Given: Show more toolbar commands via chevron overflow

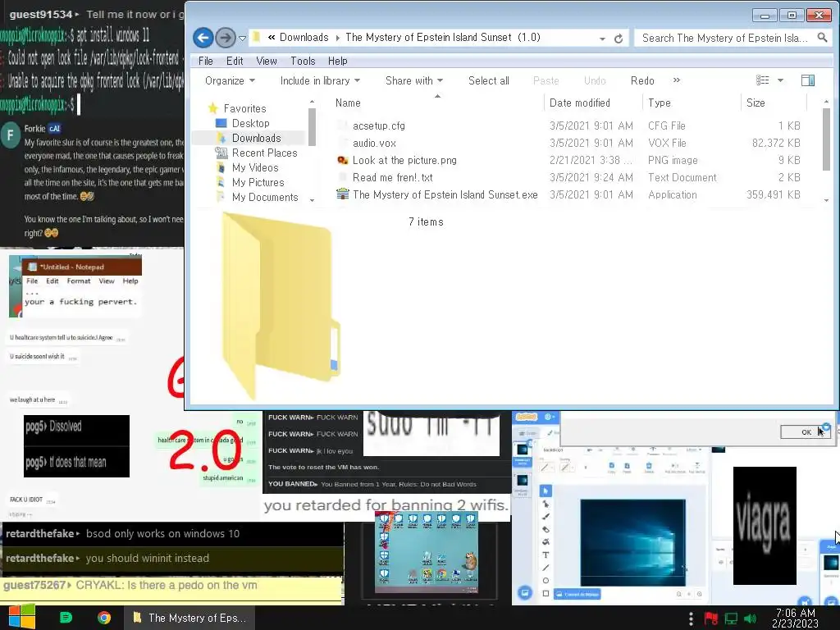Looking at the screenshot, I should pyautogui.click(x=677, y=80).
